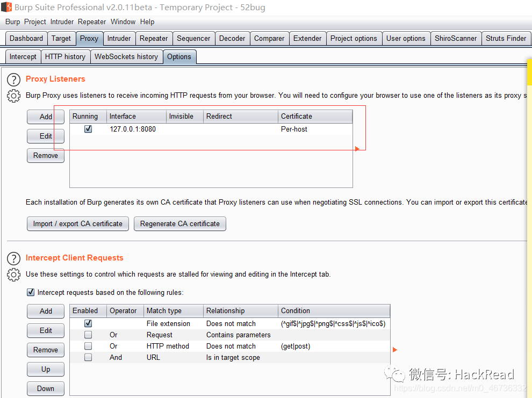
Task: Open Intercept Client Requests gear options
Action: (x=13, y=274)
